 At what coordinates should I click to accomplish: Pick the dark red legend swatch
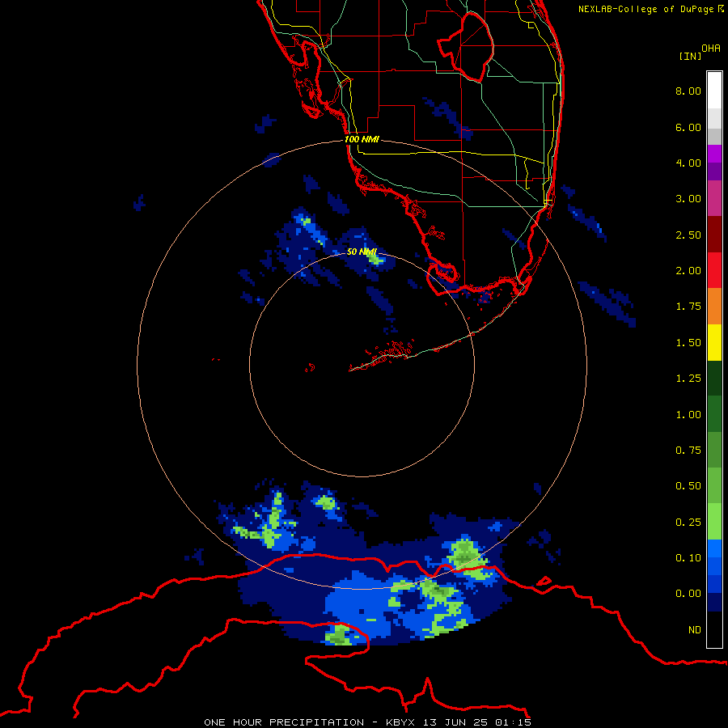[714, 235]
